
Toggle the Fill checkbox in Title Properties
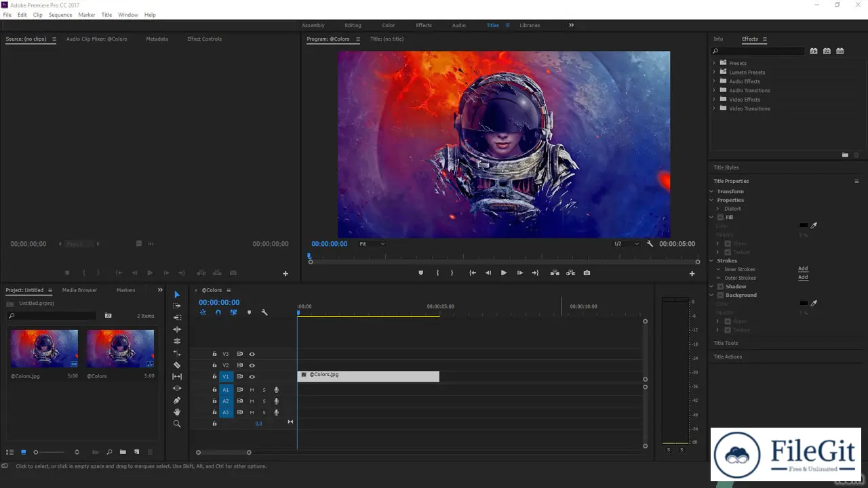720,218
